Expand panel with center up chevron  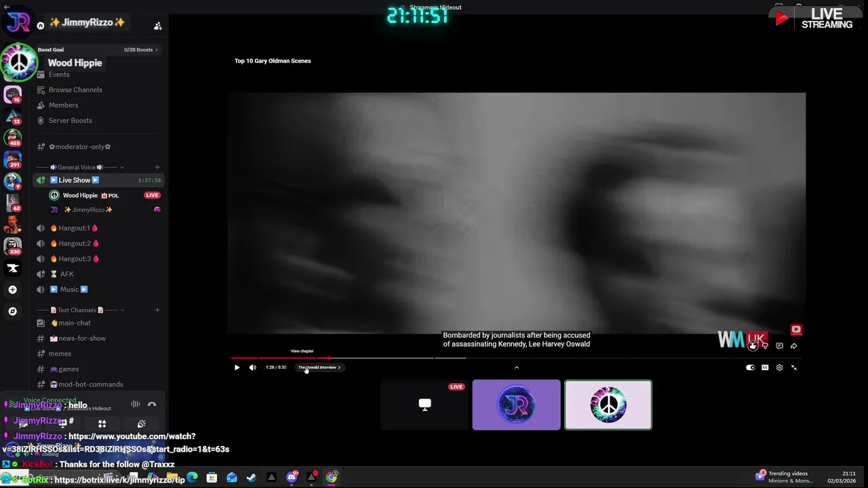point(516,367)
